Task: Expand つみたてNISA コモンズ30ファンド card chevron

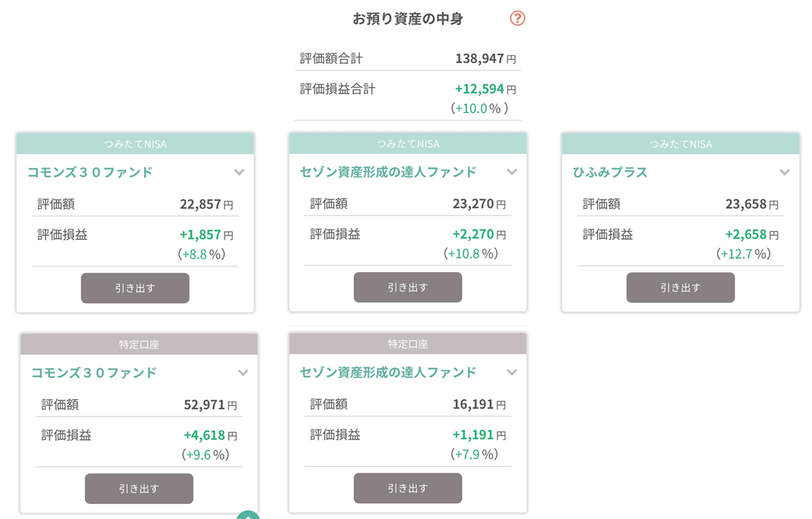Action: (239, 173)
